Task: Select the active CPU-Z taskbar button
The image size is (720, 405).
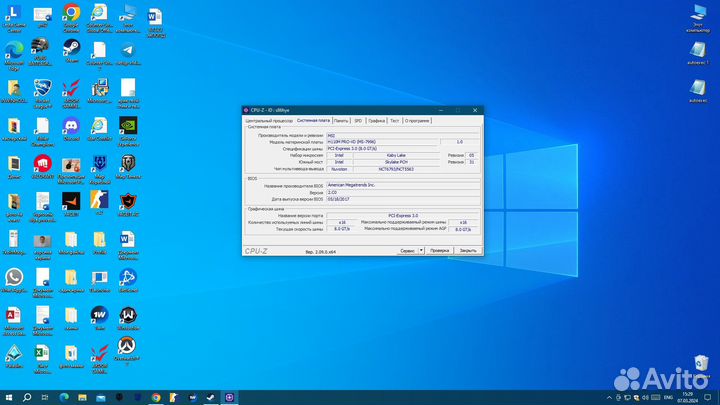Action: 229,397
